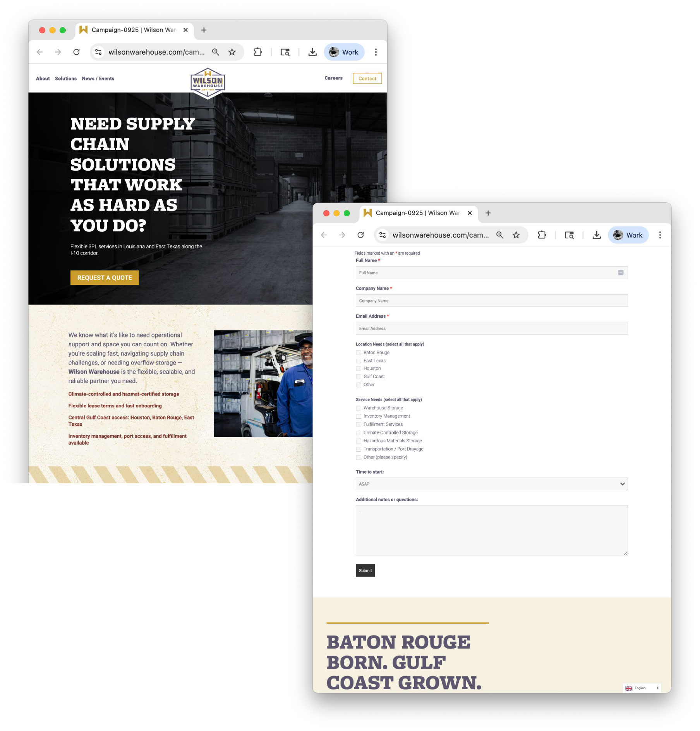This screenshot has width=700, height=731.
Task: Click the Submit button
Action: pyautogui.click(x=365, y=570)
